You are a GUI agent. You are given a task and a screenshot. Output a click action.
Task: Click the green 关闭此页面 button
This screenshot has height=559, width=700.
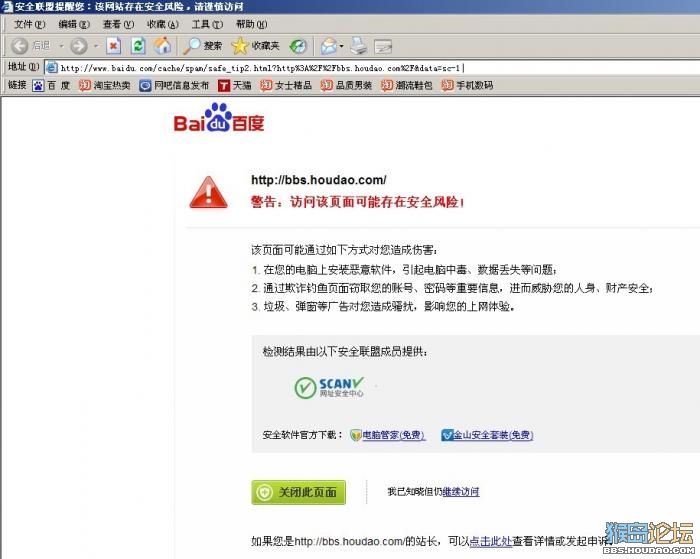299,492
